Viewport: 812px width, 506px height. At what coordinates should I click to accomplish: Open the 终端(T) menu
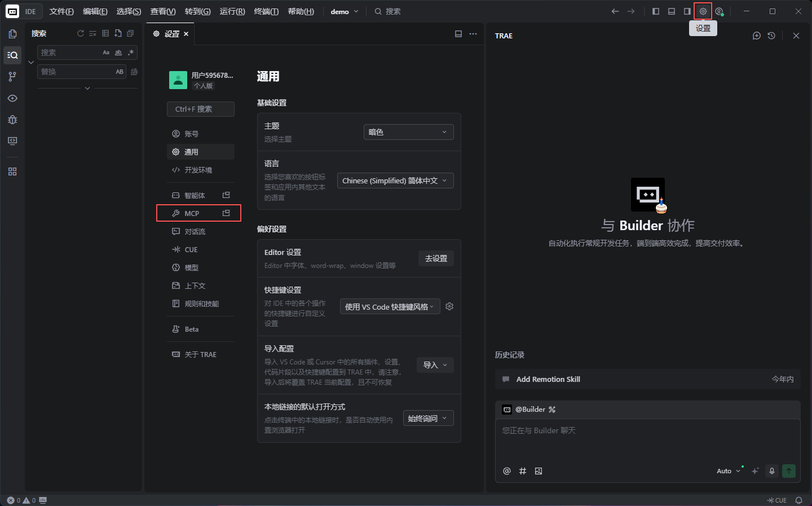coord(266,11)
